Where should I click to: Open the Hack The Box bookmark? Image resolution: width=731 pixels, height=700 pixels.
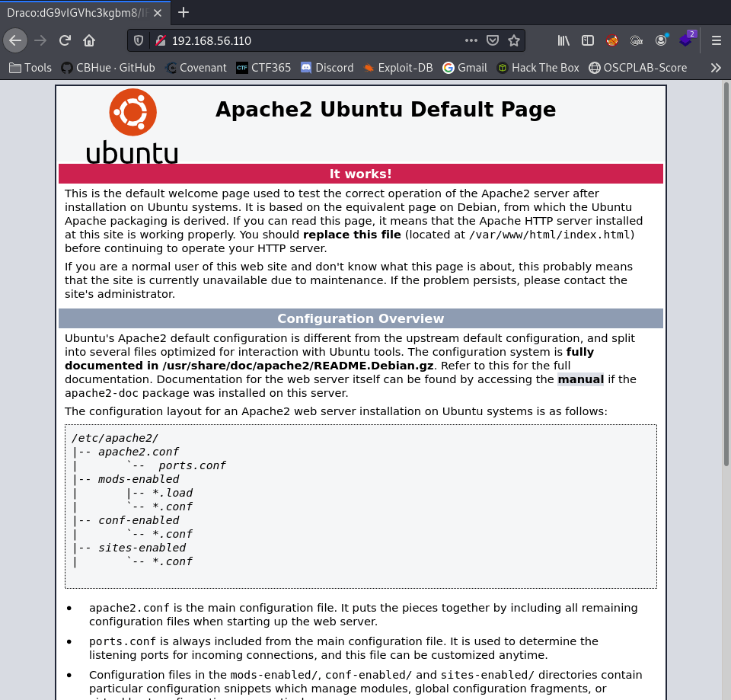point(538,68)
